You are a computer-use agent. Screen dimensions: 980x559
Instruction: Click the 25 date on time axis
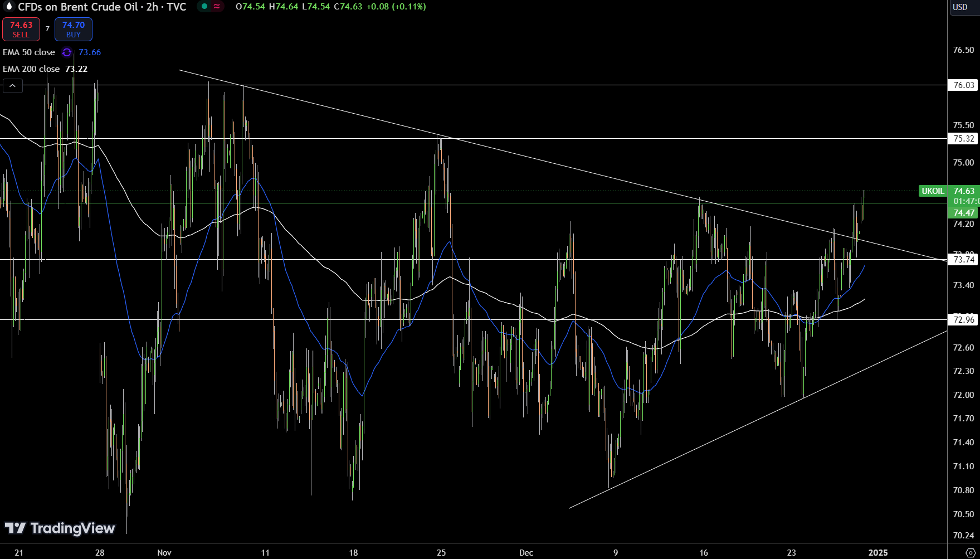(x=441, y=553)
